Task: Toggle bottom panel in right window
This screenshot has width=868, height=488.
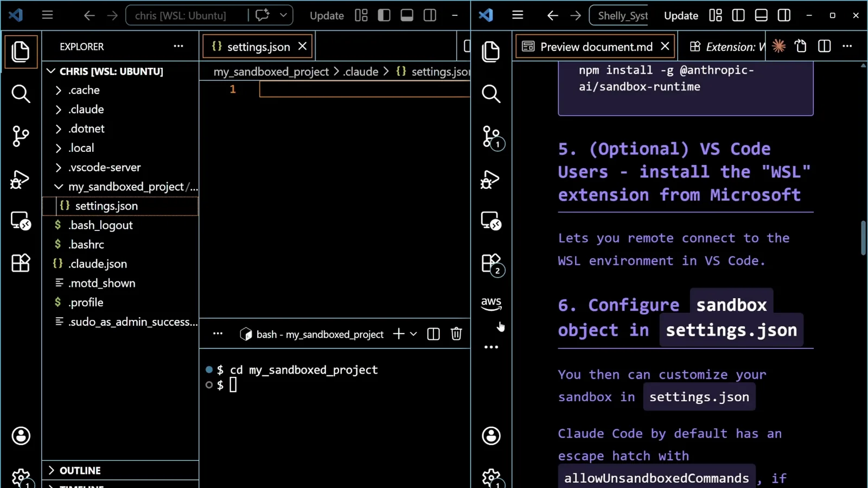Action: (x=761, y=15)
